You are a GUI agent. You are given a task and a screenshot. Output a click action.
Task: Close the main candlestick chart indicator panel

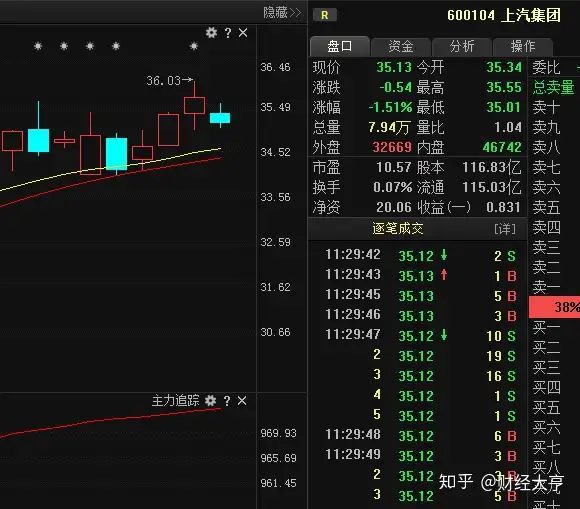coord(243,33)
